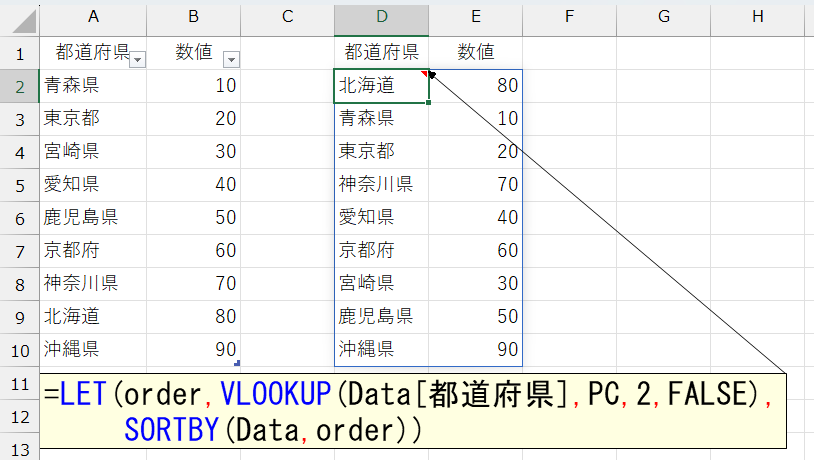The height and width of the screenshot is (460, 814).
Task: Click cell D4 containing 東京都
Action: pyautogui.click(x=382, y=152)
